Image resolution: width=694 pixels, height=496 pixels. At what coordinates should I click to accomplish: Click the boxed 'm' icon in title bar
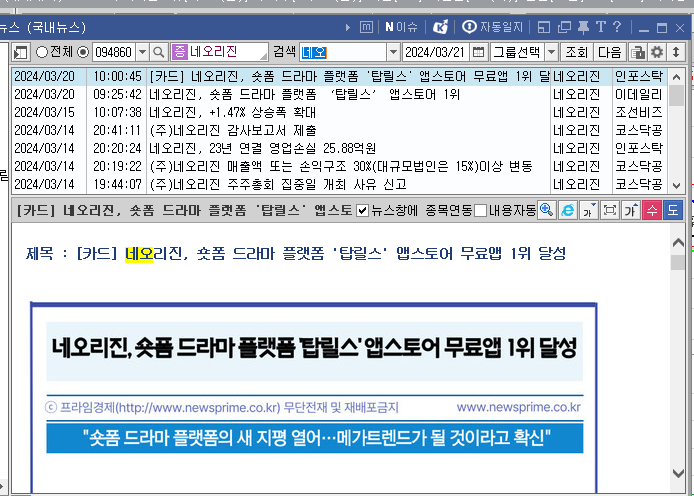(366, 27)
